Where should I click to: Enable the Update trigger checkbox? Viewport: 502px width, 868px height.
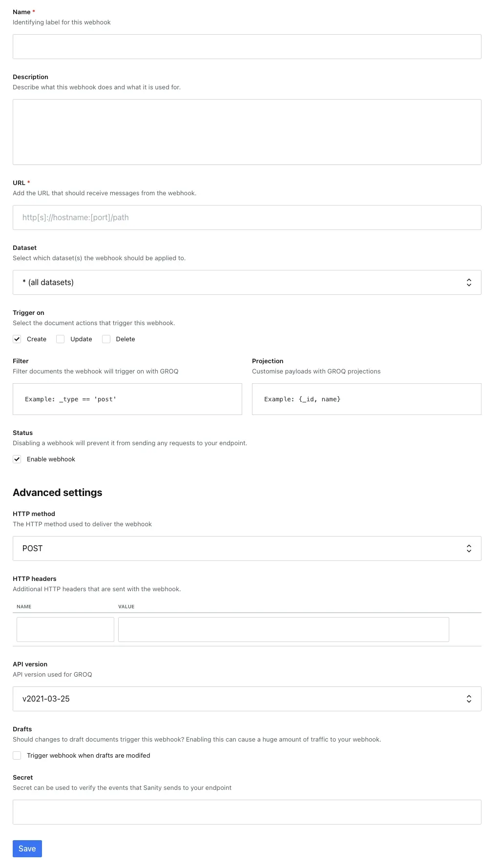pos(60,339)
